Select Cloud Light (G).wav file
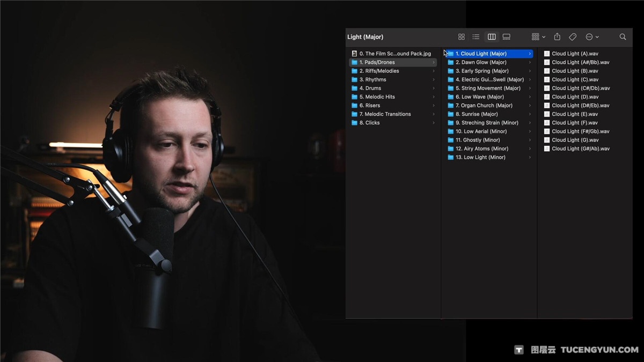This screenshot has height=362, width=644. [571, 140]
